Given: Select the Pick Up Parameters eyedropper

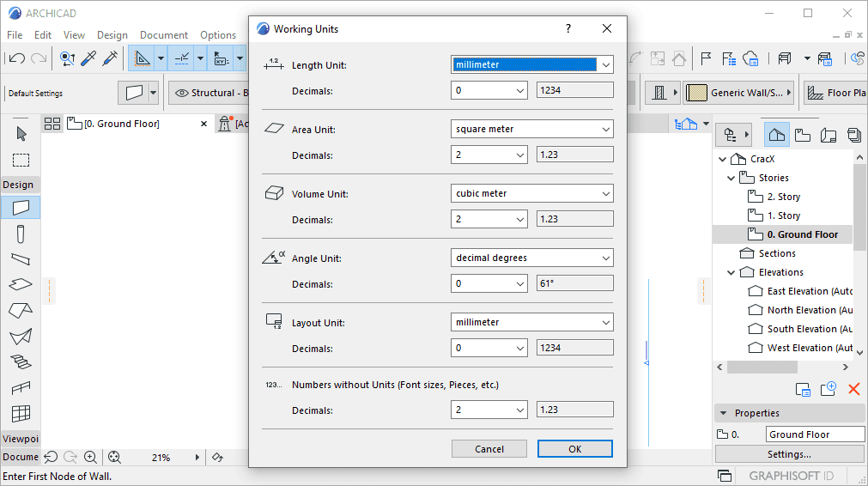Looking at the screenshot, I should [88, 58].
